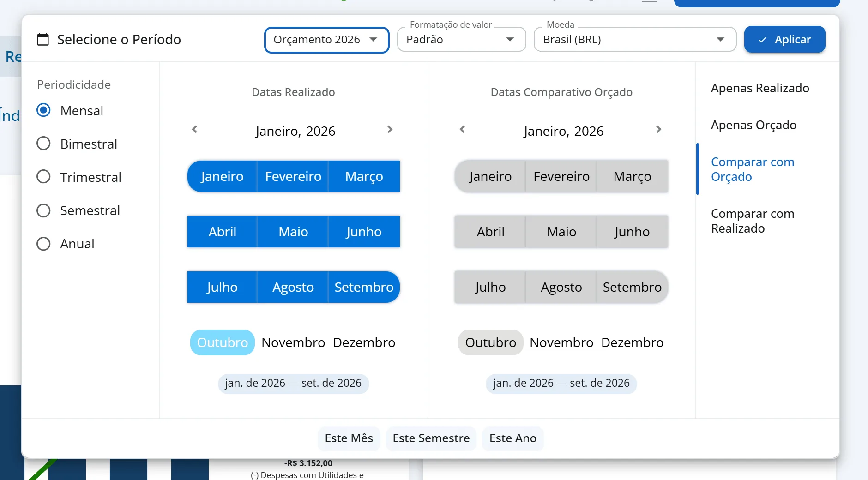868x480 pixels.
Task: Pick Outubro in Datas Realizado
Action: [x=222, y=342]
